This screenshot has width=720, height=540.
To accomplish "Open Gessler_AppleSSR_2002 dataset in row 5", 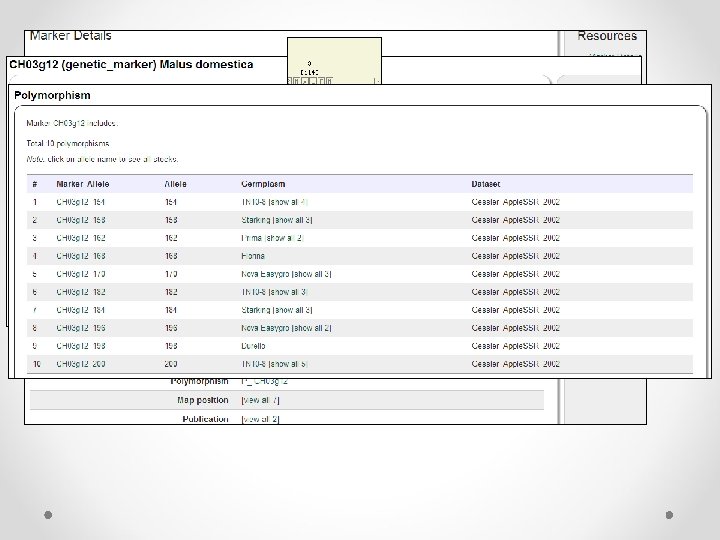I will [515, 274].
